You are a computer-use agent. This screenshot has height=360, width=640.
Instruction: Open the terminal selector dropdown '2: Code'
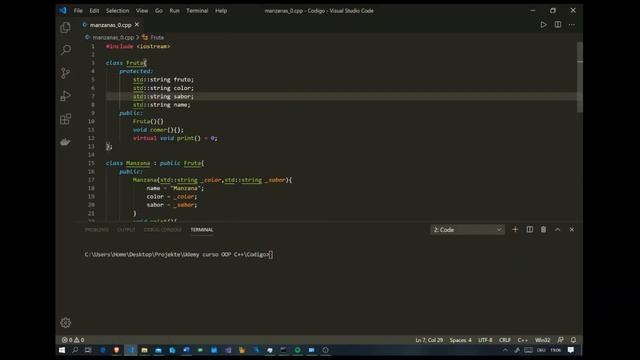[x=467, y=230]
